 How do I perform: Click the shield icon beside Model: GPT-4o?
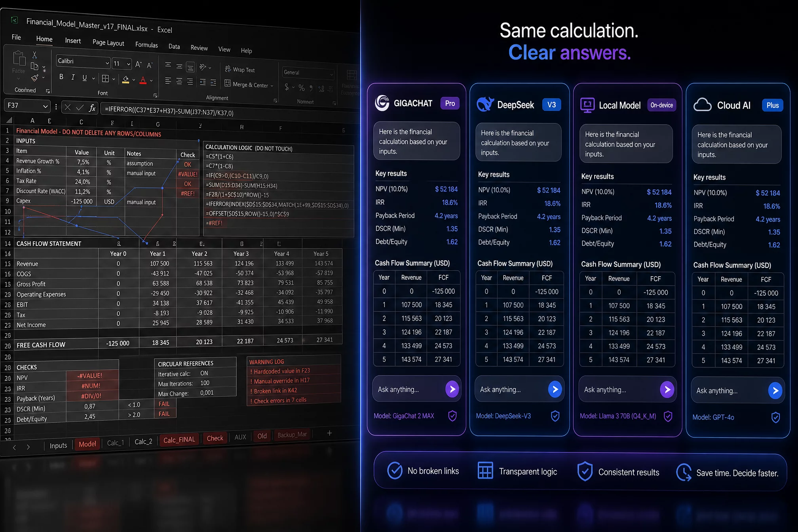click(x=775, y=417)
